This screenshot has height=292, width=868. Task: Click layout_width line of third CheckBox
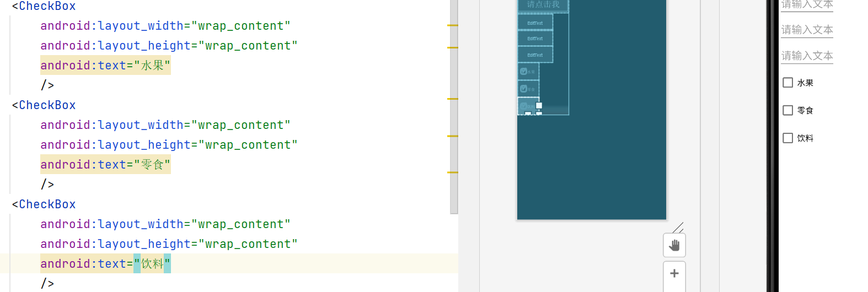pos(165,224)
